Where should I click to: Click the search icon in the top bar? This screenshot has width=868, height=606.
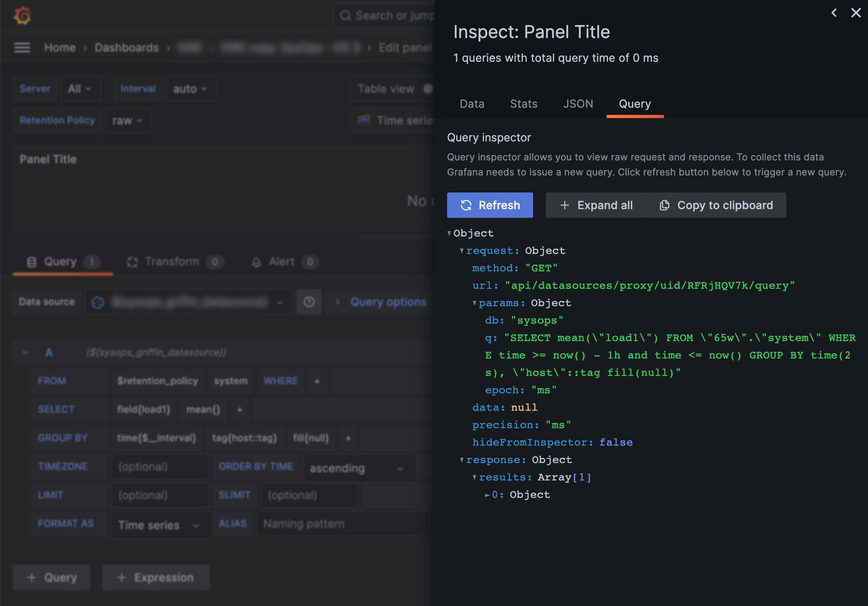coord(346,15)
